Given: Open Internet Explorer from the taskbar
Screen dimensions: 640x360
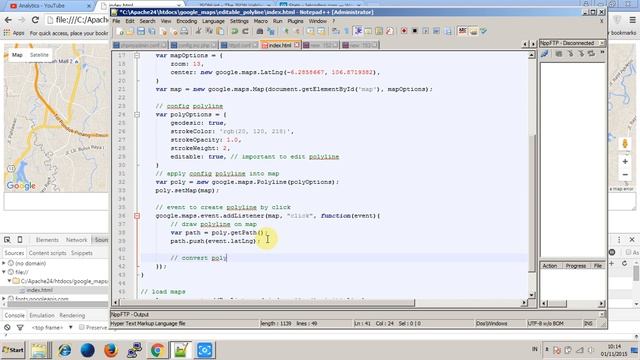Looking at the screenshot, I should (x=64, y=350).
